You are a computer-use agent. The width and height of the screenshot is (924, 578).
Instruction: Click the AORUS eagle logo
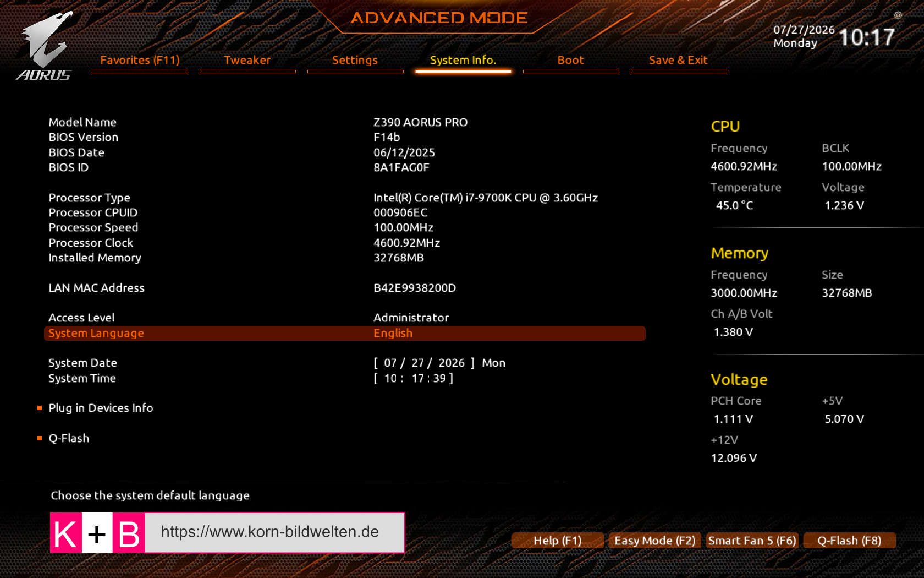(45, 46)
